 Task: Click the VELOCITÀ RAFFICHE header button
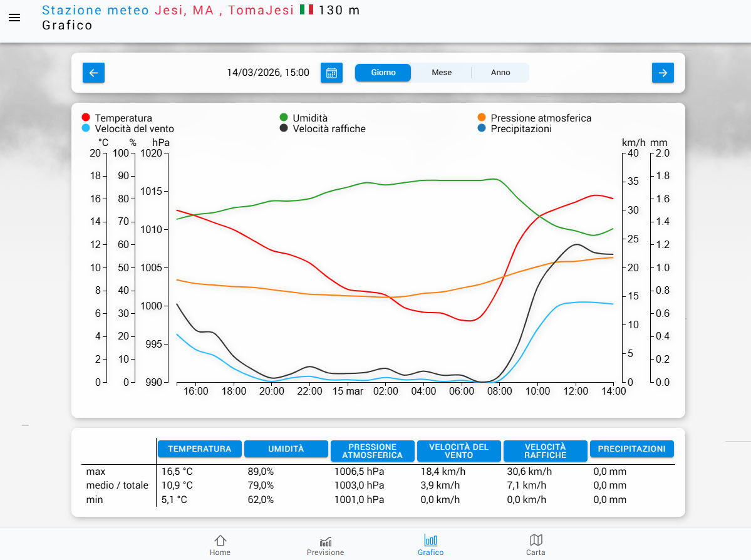tap(545, 451)
